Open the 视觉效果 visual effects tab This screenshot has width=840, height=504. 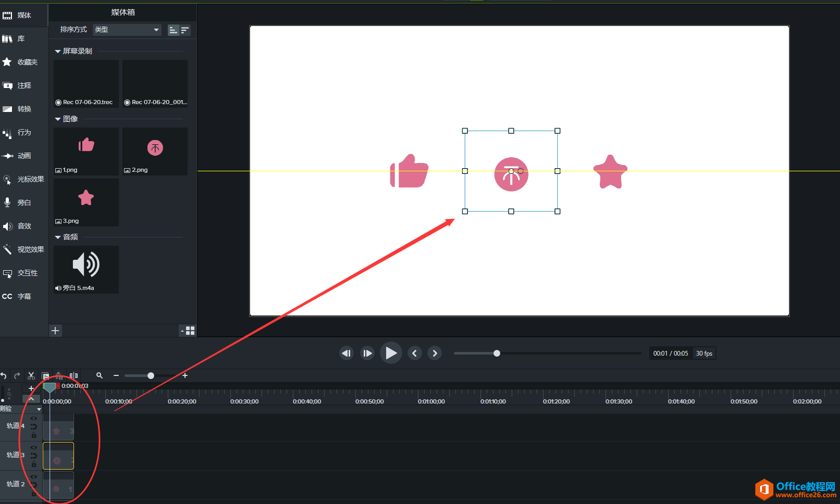pyautogui.click(x=24, y=249)
